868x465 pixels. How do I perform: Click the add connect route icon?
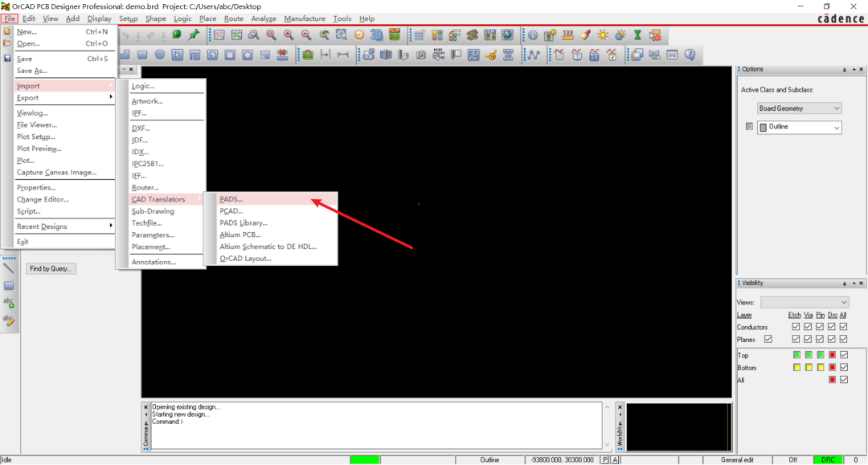point(533,55)
